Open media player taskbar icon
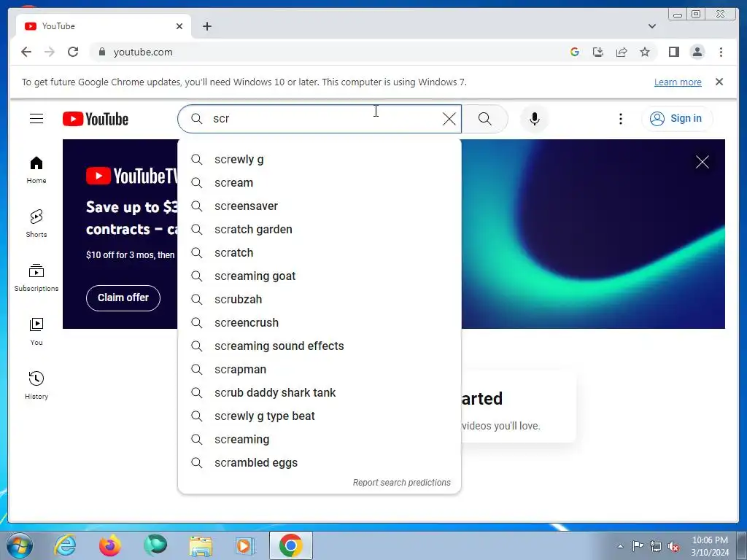Image resolution: width=747 pixels, height=560 pixels. (x=245, y=545)
